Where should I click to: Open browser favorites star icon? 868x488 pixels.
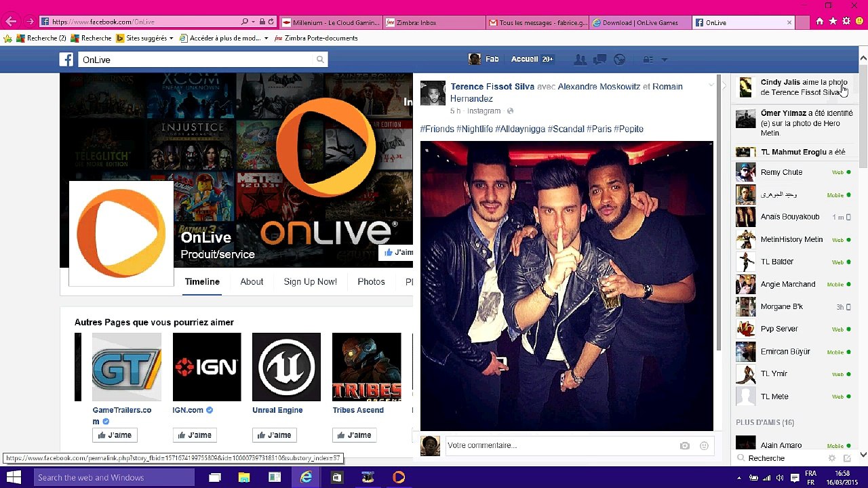pos(833,22)
